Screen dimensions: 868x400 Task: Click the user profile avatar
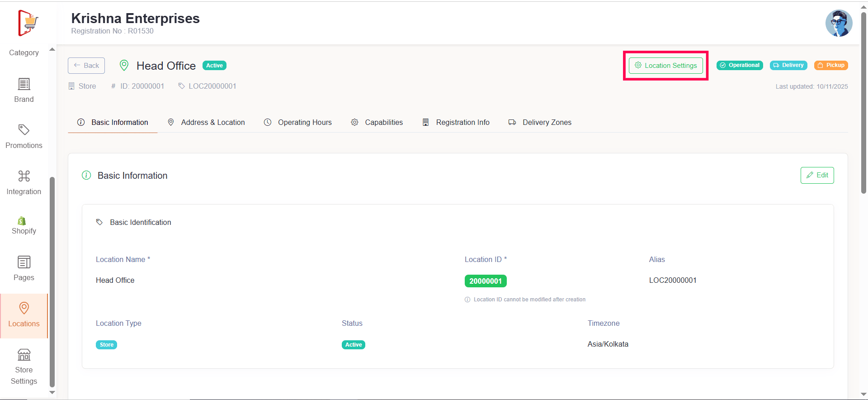tap(839, 23)
